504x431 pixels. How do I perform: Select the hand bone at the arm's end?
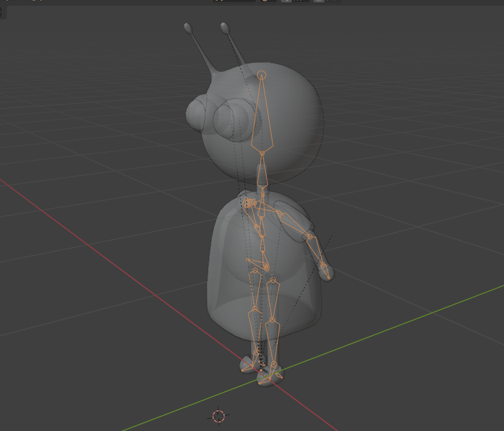click(326, 272)
